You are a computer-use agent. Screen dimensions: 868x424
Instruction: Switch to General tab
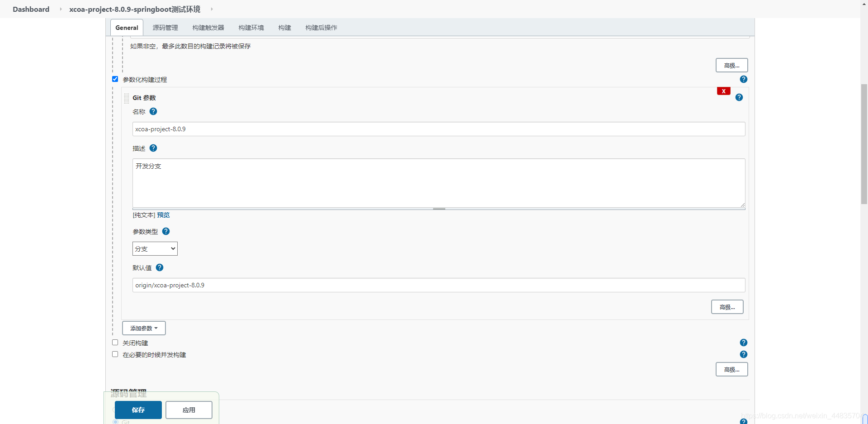127,28
